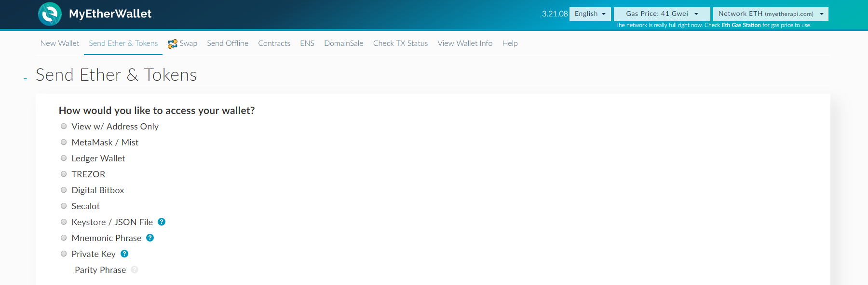
Task: Expand the Gas Price: 41 Gwei dropdown
Action: [x=662, y=14]
